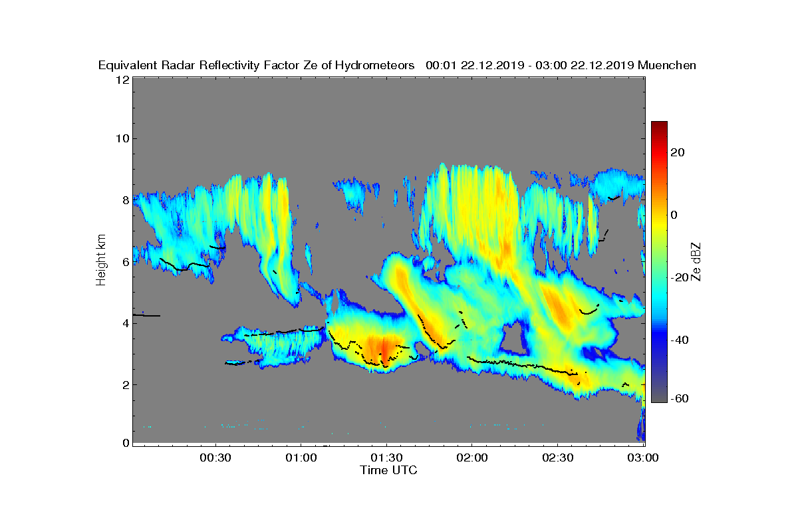The height and width of the screenshot is (532, 798).
Task: Click the 01:00 time tick label
Action: (x=301, y=458)
